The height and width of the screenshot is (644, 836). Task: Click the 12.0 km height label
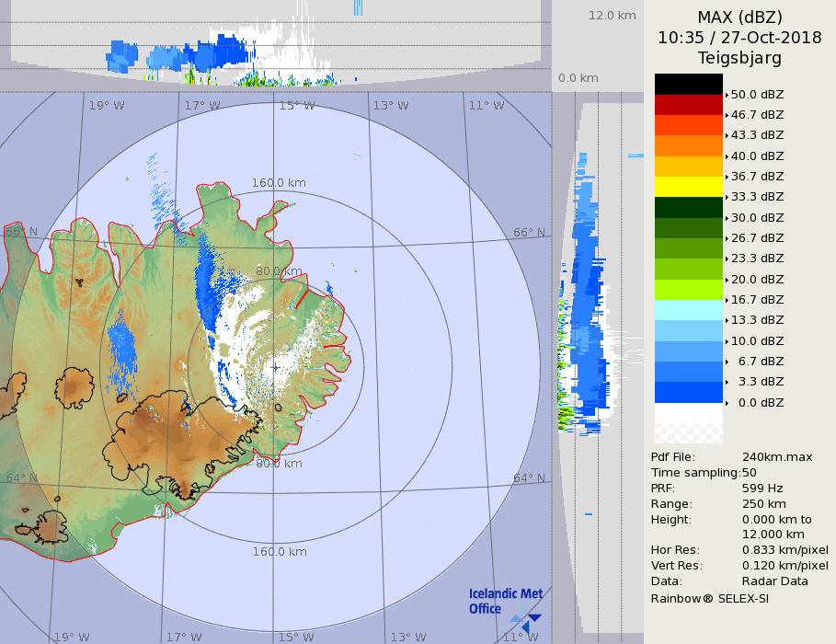pos(613,16)
